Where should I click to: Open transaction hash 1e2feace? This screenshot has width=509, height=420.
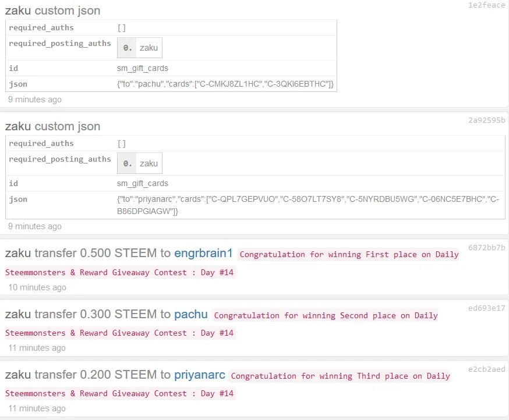[486, 5]
